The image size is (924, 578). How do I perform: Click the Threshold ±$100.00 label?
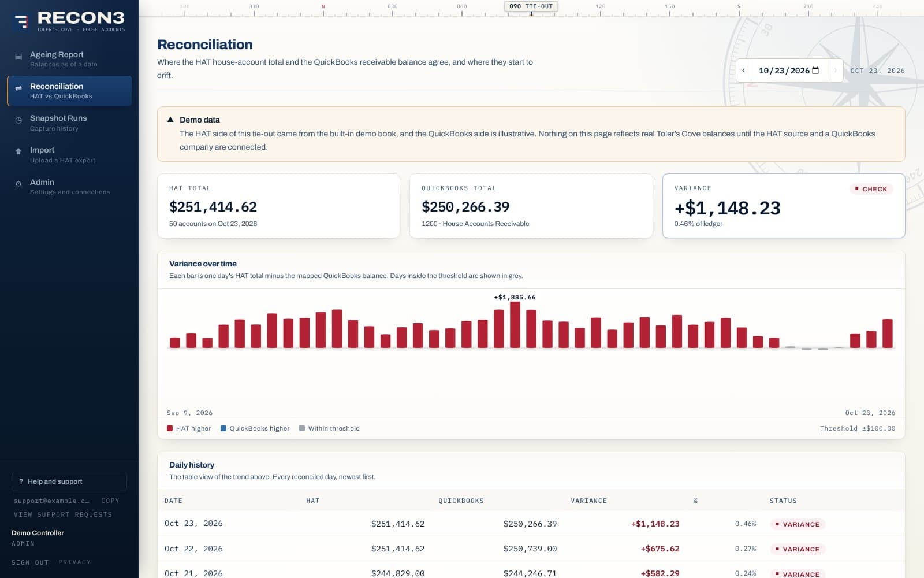pyautogui.click(x=858, y=428)
